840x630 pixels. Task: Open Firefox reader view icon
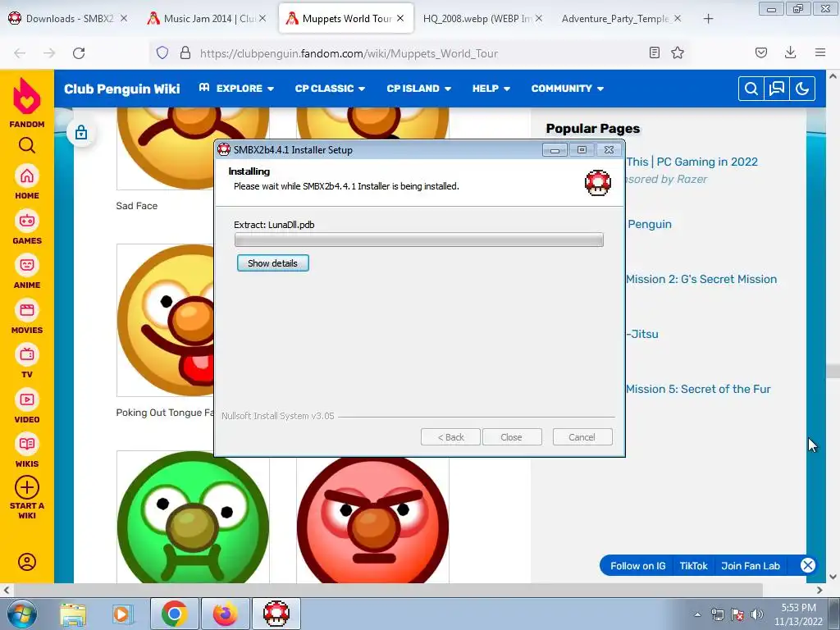(654, 52)
